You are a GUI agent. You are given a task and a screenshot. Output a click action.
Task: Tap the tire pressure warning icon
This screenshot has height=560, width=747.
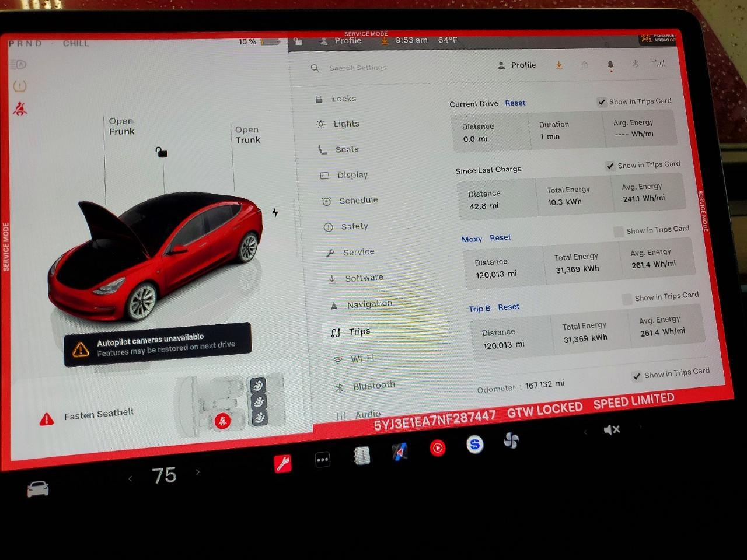tap(19, 86)
